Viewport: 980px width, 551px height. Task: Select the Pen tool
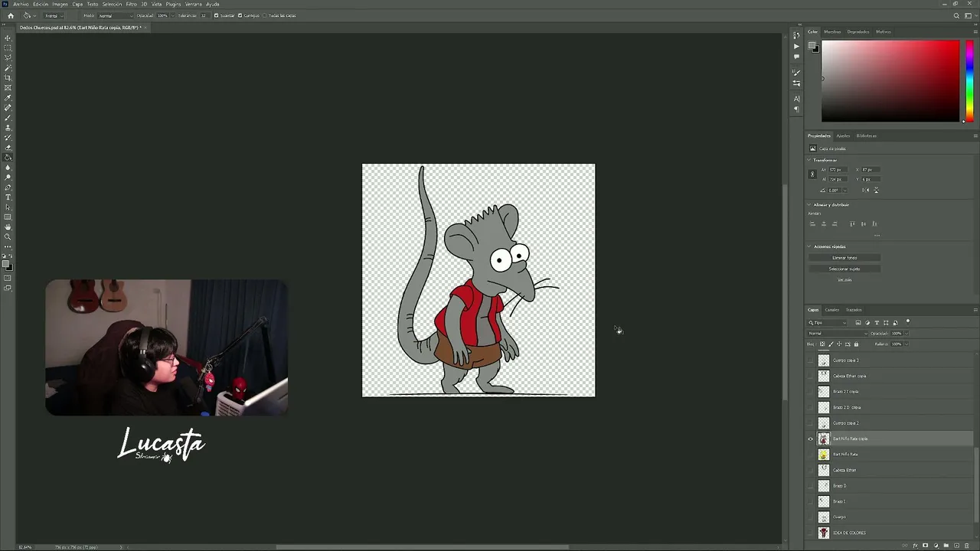tap(8, 187)
